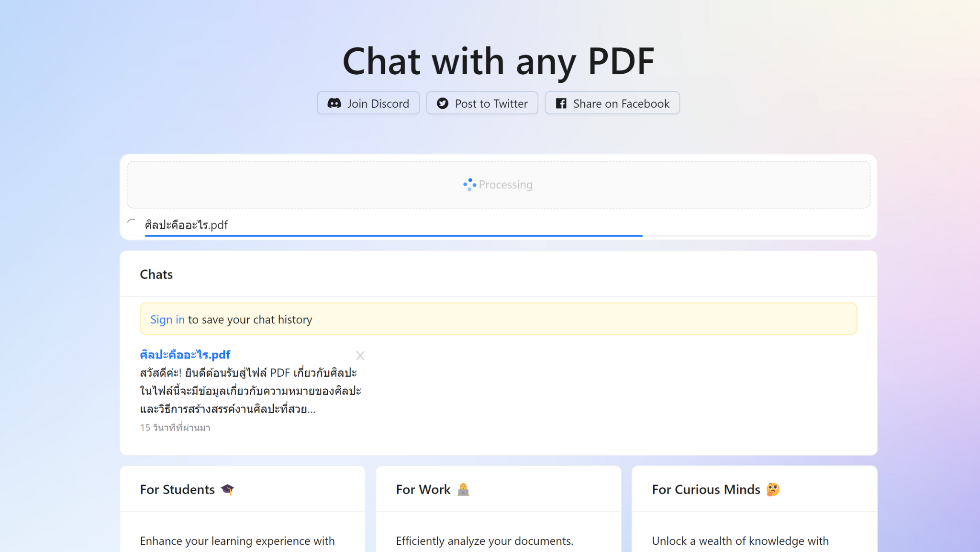Screen dimensions: 980x552
Task: Select the For Students card
Action: (x=243, y=507)
